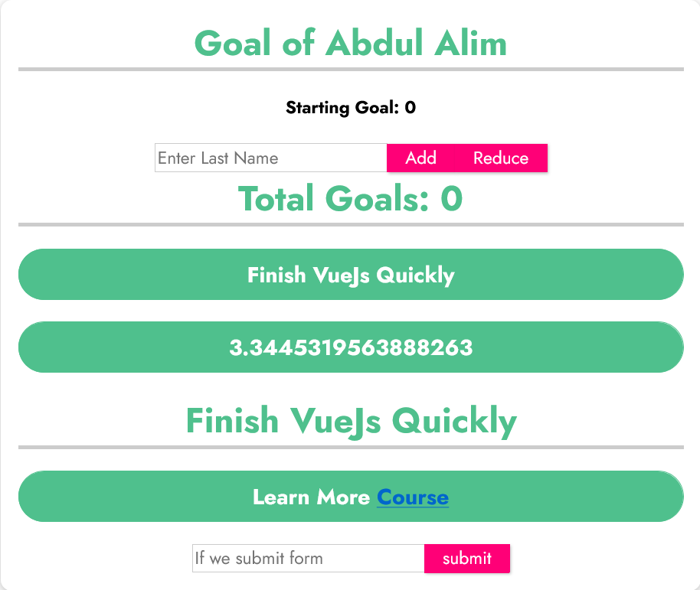Click the green 'Finish VueJs Quickly' banner
This screenshot has height=590, width=700.
351,275
